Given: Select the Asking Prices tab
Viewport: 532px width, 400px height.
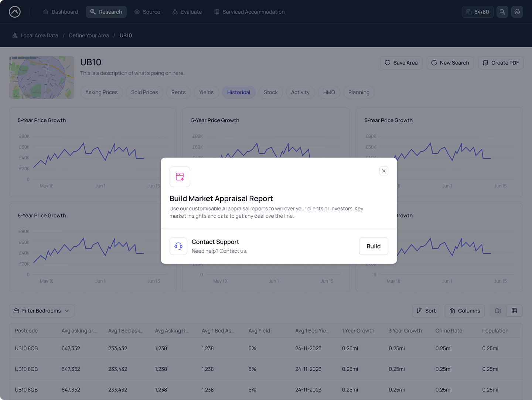Looking at the screenshot, I should tap(102, 92).
